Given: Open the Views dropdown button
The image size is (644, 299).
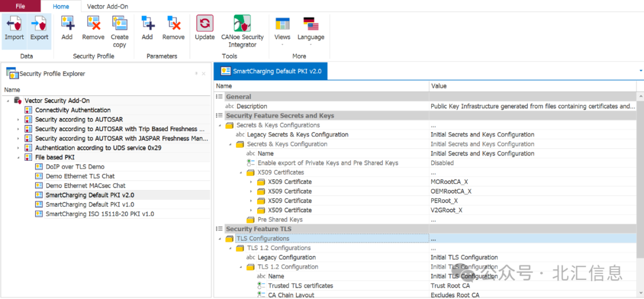Looking at the screenshot, I should click(282, 31).
